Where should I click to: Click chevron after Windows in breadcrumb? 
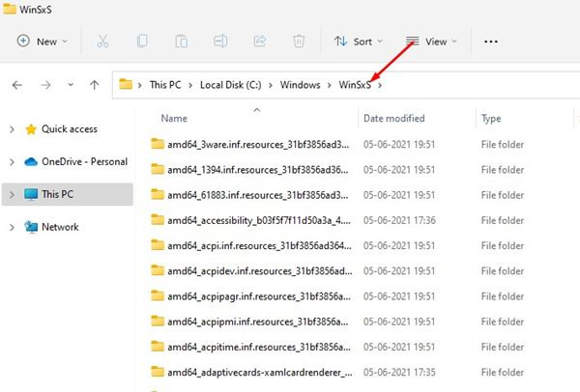(x=329, y=85)
